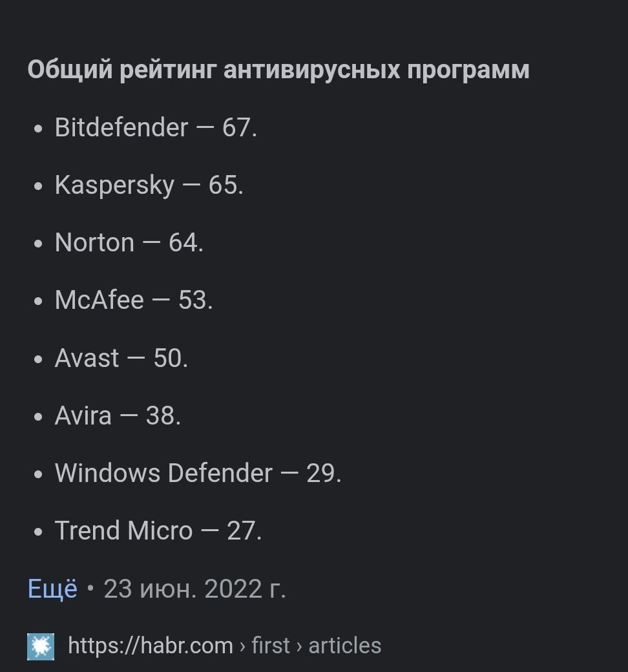
Task: Click the bullet point before Avira
Action: pyautogui.click(x=38, y=416)
